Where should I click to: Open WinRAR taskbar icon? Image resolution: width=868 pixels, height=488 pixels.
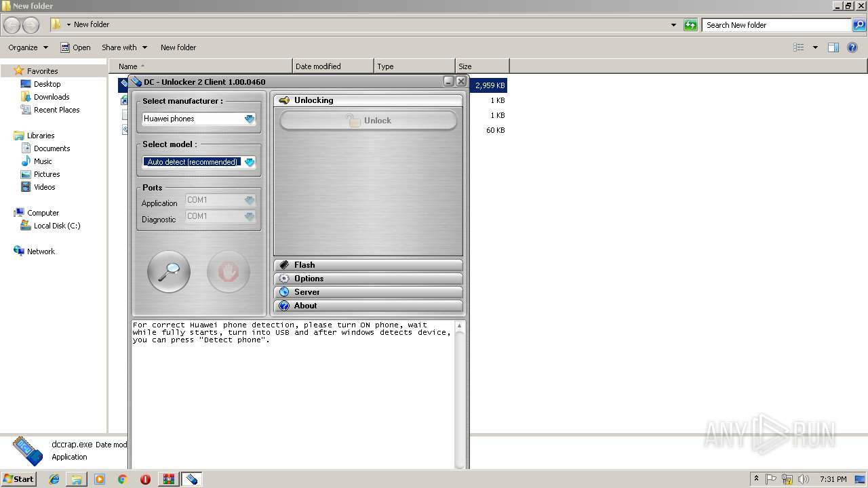(168, 479)
